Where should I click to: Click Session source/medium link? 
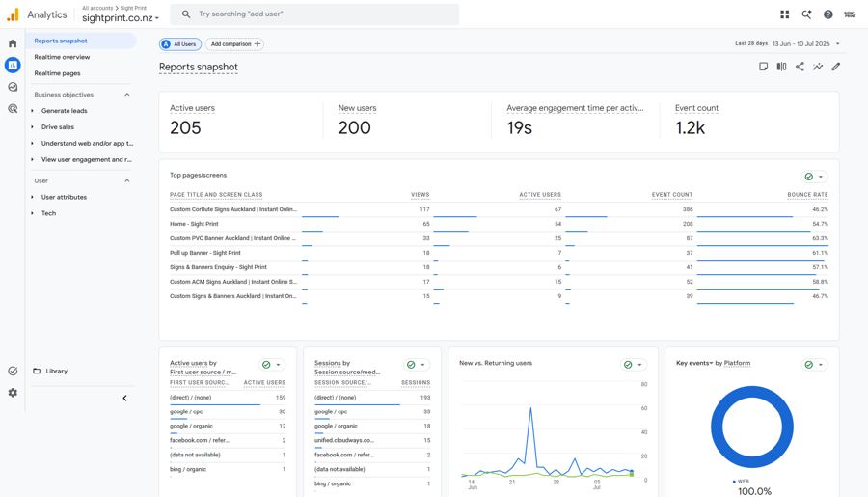[x=347, y=372]
